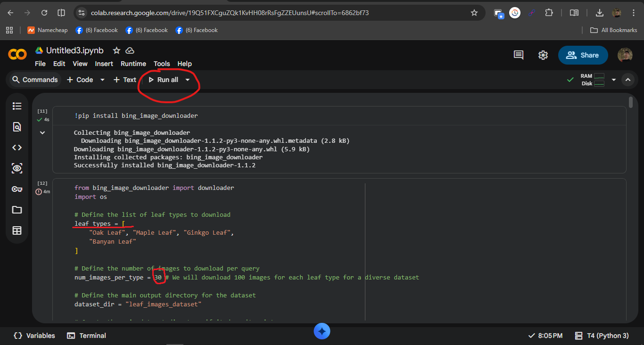Collapse the pip install cell output
The height and width of the screenshot is (345, 644).
pyautogui.click(x=42, y=132)
